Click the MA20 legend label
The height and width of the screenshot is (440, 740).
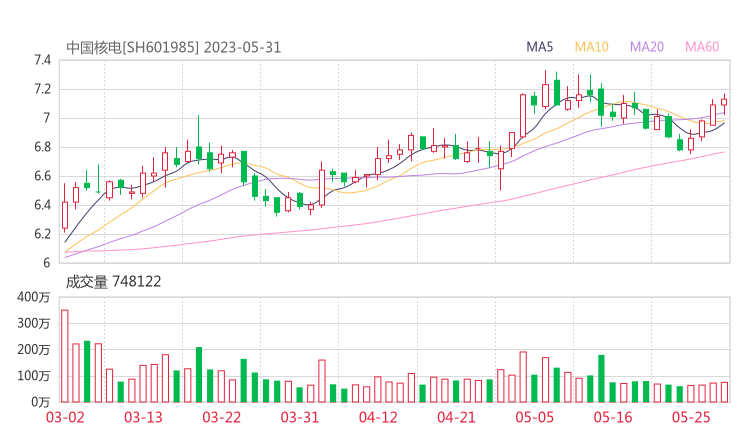[x=647, y=47]
